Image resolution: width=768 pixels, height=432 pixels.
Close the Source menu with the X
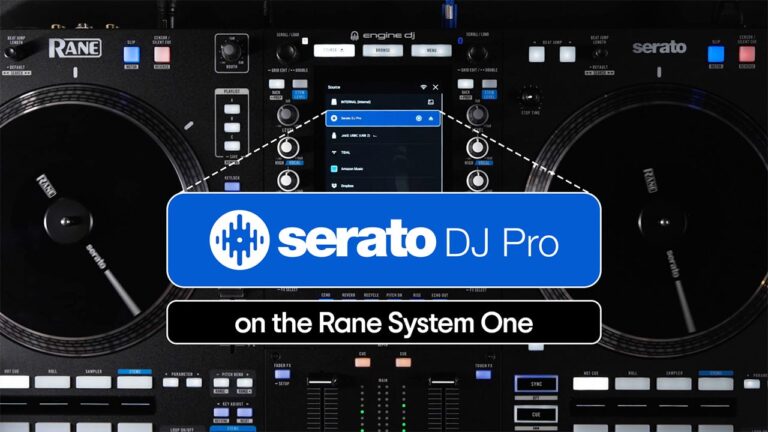(x=435, y=87)
